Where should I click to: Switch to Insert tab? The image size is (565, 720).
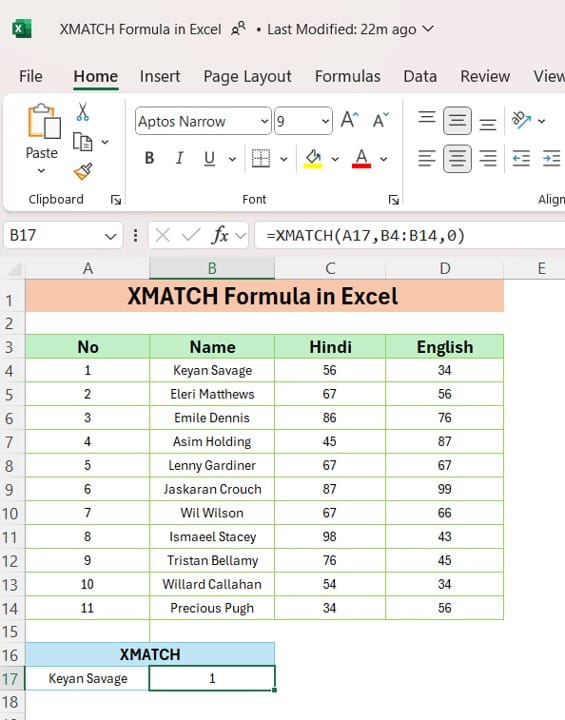point(160,76)
